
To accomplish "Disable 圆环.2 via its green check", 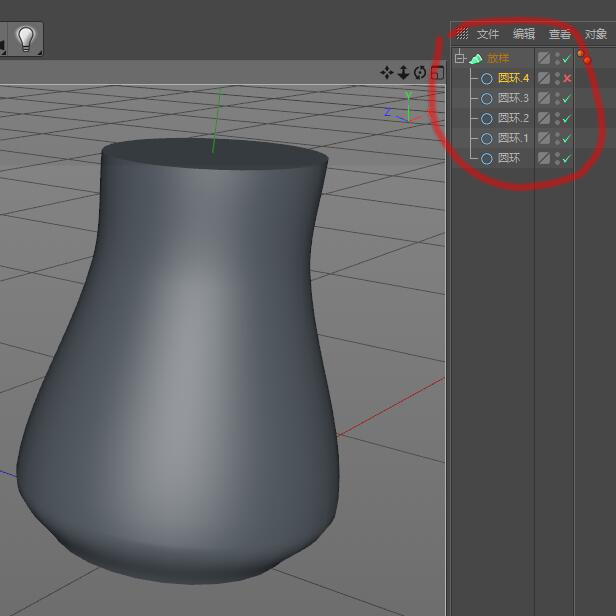I will [x=566, y=118].
